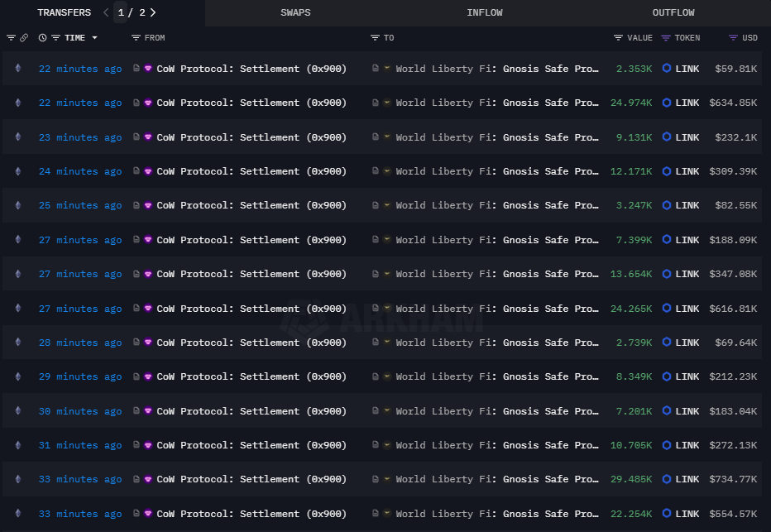Screen dimensions: 771x532
Task: Go to the next transfers page
Action: point(153,12)
